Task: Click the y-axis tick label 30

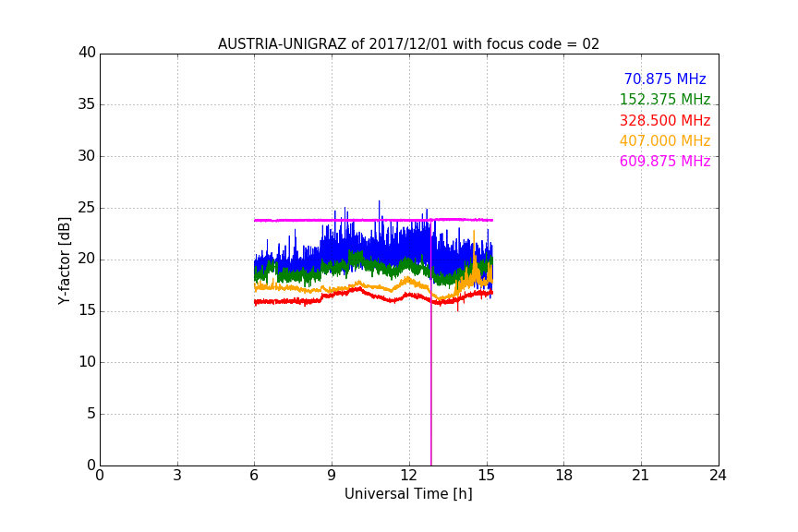Action: (x=87, y=156)
